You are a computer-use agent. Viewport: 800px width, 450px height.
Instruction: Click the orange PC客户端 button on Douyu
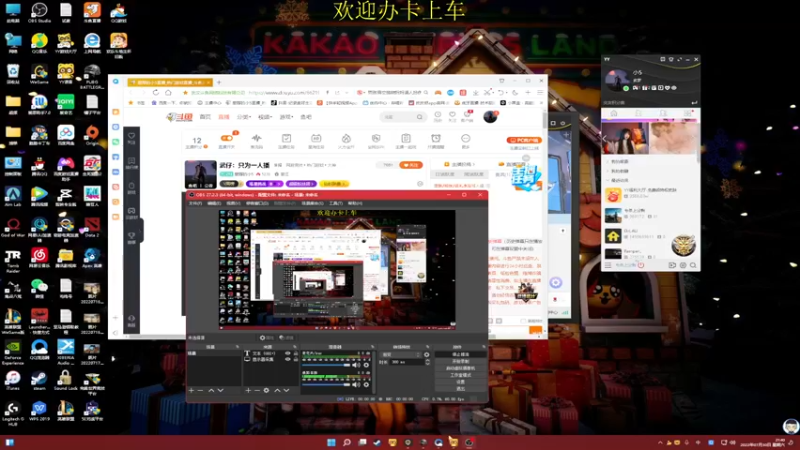(524, 140)
